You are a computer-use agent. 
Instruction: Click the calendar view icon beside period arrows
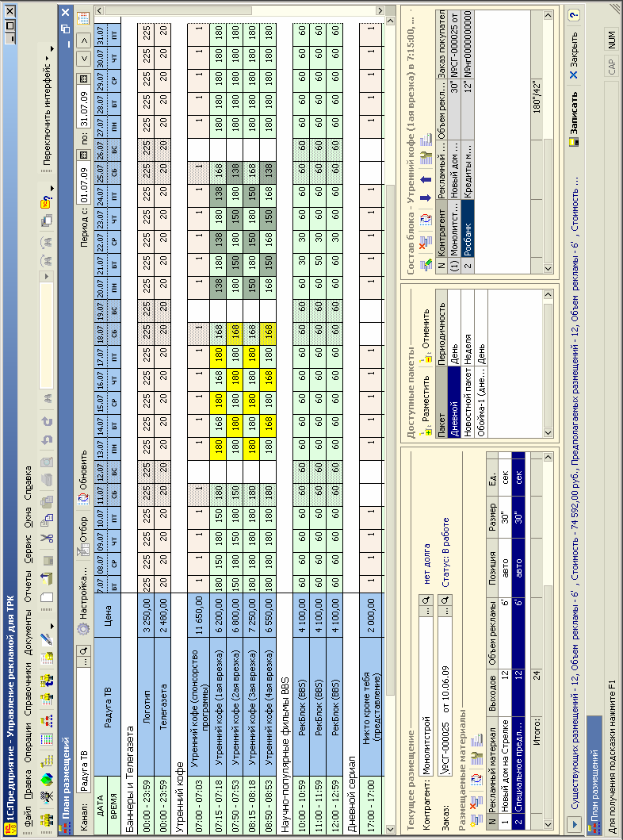83,18
